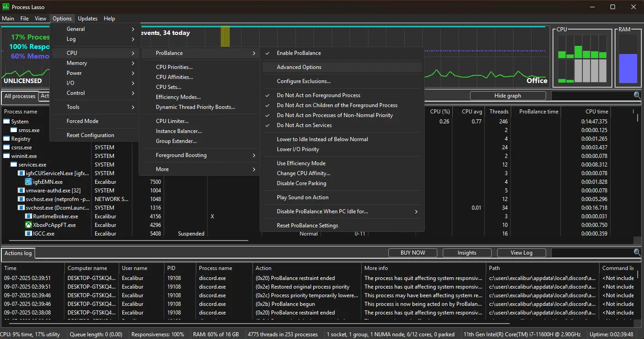Enable Lower I/O Priority
This screenshot has height=339, width=644.
click(x=342, y=149)
